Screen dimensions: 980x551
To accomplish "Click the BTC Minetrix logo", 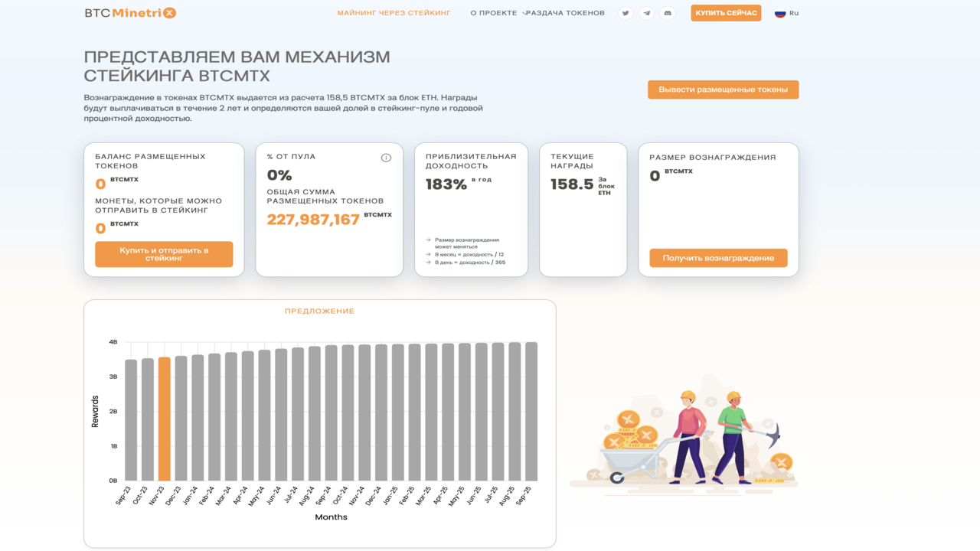I will pos(130,13).
